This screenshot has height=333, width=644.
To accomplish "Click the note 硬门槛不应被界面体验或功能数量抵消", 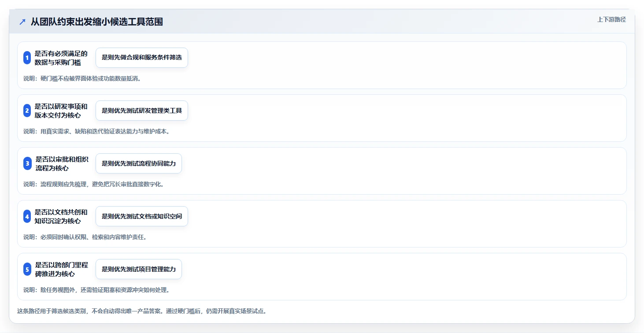I will pos(82,78).
